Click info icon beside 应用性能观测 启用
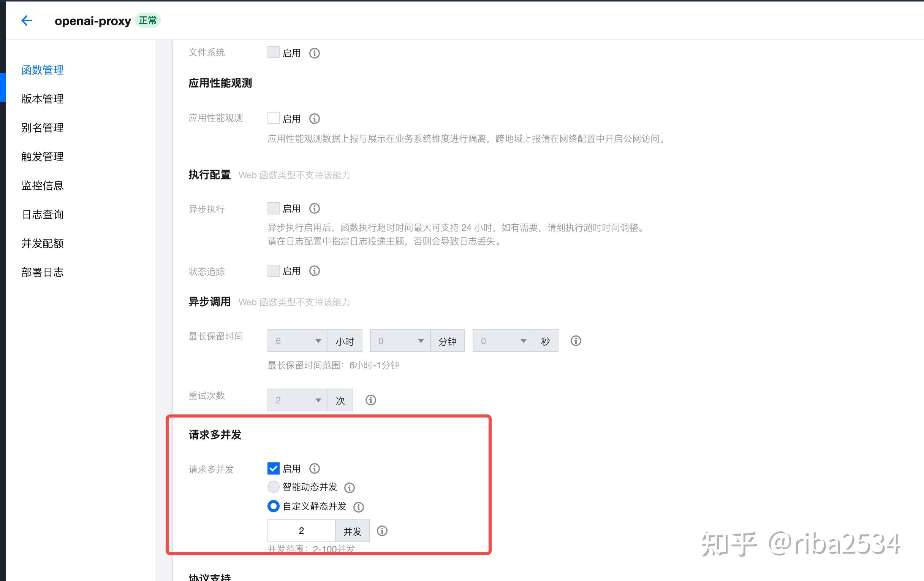 click(x=314, y=119)
